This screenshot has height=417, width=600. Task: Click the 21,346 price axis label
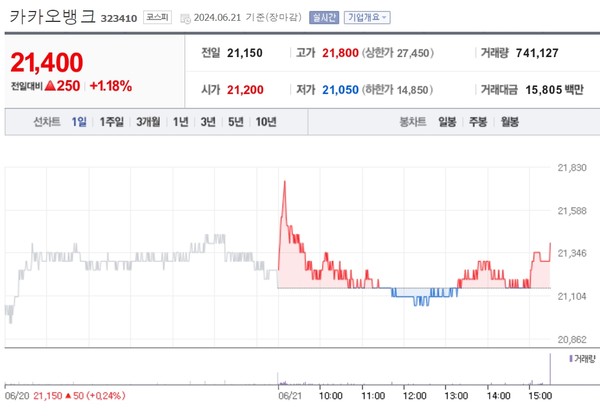[572, 253]
